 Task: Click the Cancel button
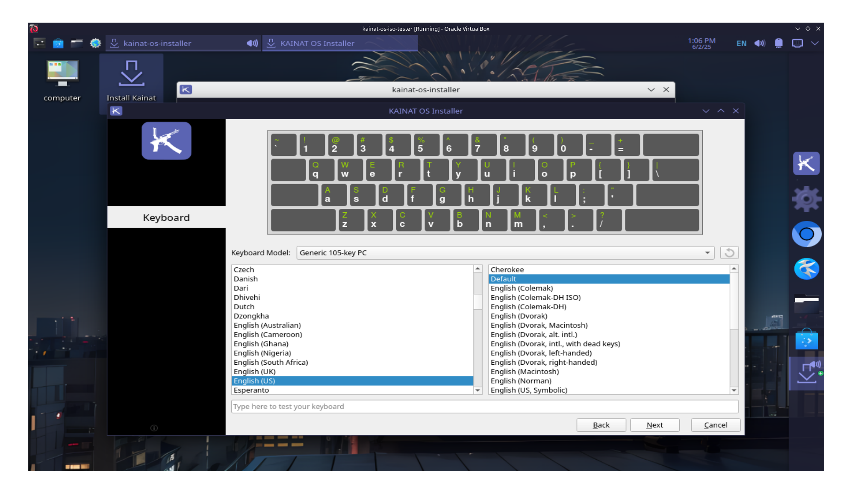tap(716, 425)
